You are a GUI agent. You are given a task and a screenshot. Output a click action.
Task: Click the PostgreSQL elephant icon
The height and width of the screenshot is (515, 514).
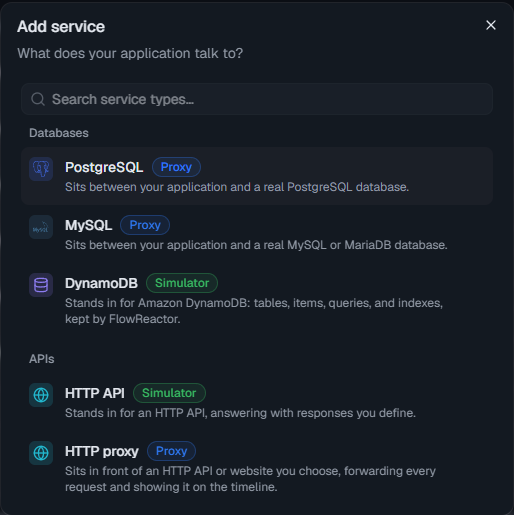[x=41, y=169]
